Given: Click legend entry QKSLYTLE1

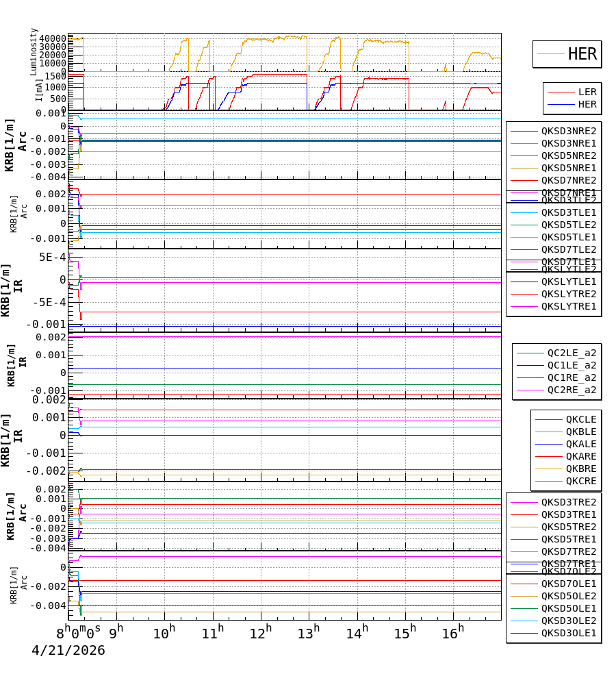Looking at the screenshot, I should coord(569,282).
